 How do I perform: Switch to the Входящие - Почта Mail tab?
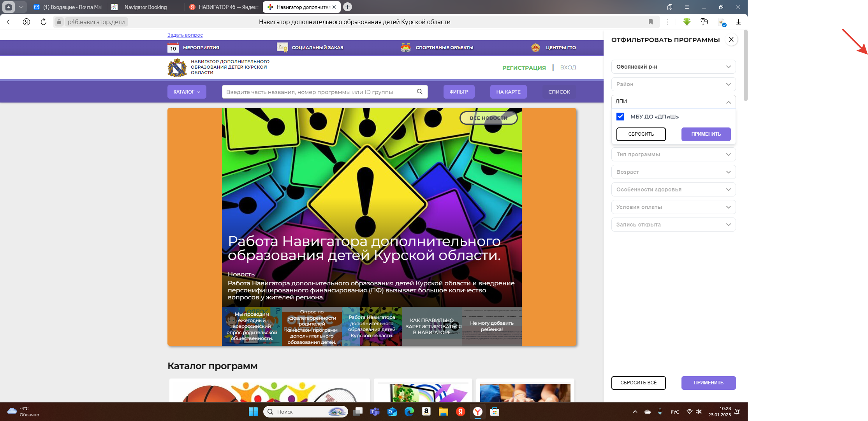pos(68,7)
